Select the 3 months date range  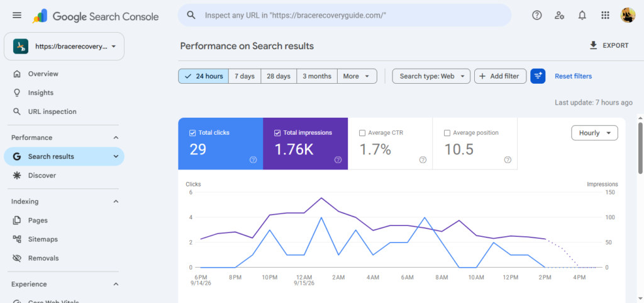[317, 76]
